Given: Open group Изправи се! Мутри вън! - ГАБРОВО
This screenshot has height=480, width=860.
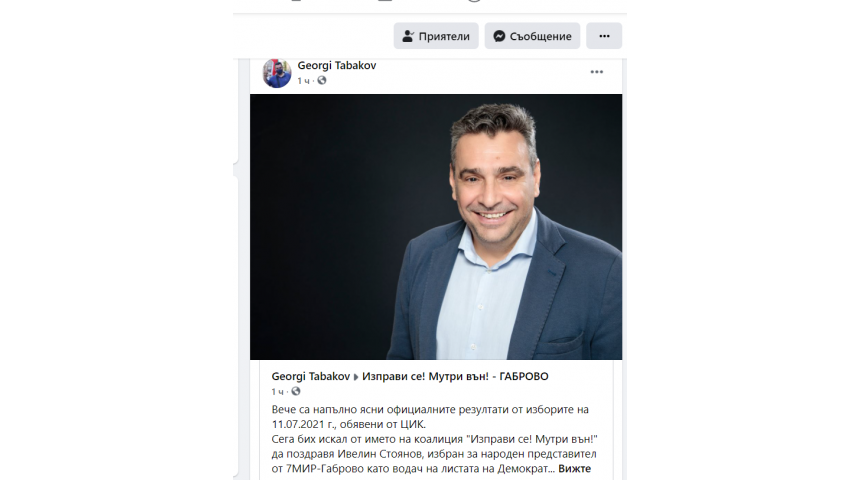Looking at the screenshot, I should pyautogui.click(x=455, y=376).
